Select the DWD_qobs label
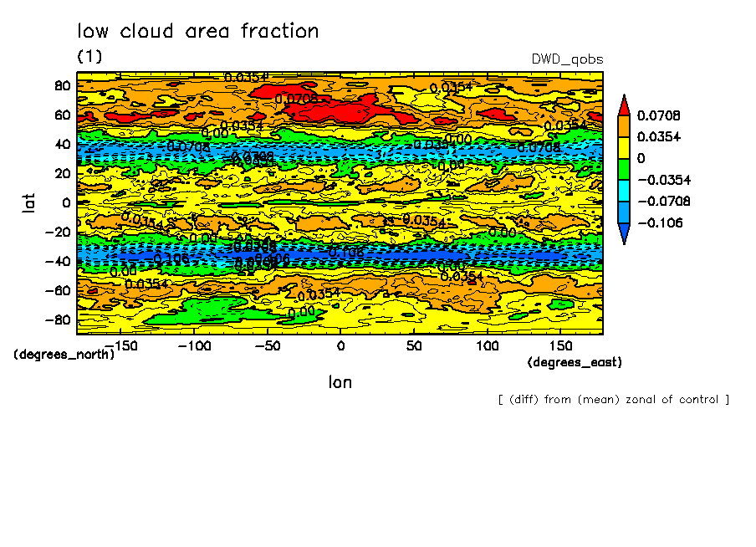 click(x=567, y=59)
